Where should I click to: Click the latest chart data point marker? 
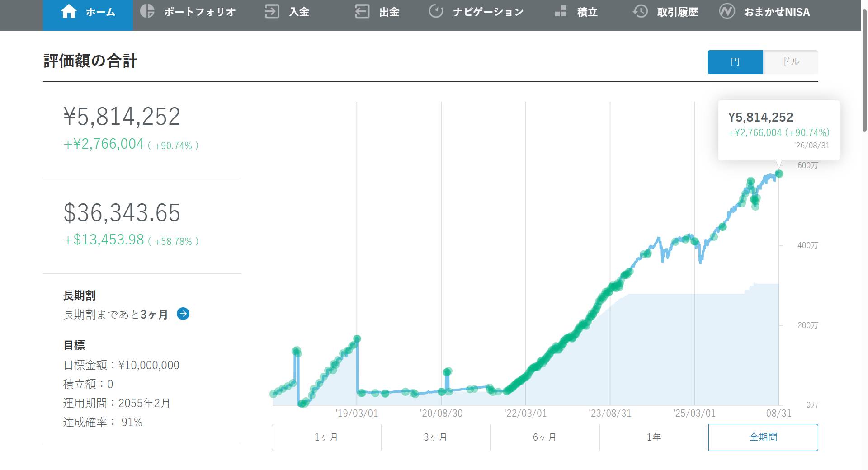[779, 174]
